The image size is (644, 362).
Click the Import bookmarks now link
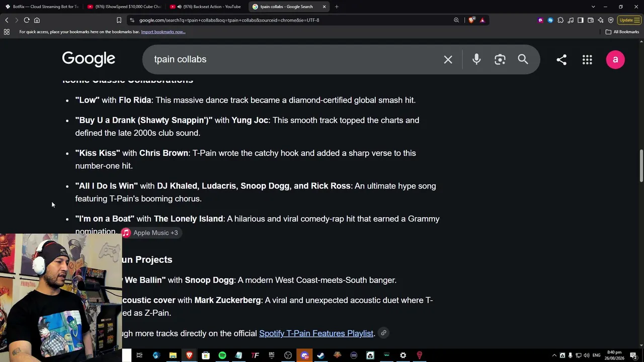click(x=163, y=32)
